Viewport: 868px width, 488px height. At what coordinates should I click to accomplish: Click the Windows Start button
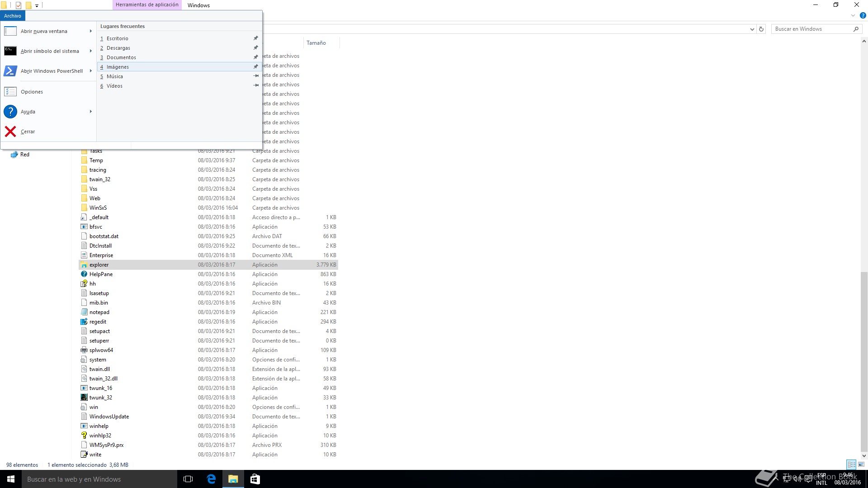[11, 479]
